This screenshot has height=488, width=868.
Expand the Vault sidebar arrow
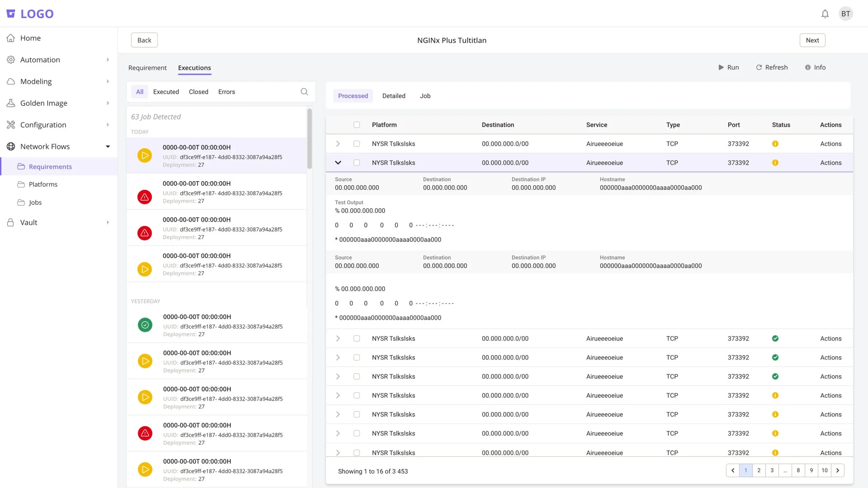click(x=108, y=223)
